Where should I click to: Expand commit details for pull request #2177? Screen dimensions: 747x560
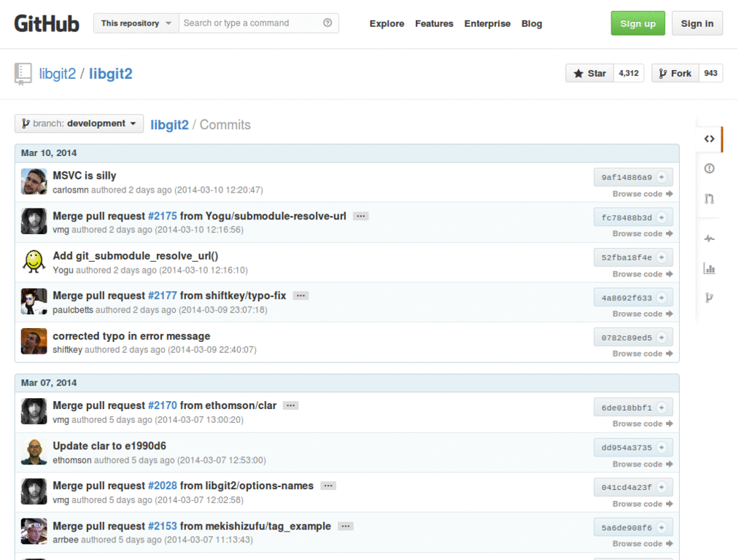pyautogui.click(x=301, y=296)
